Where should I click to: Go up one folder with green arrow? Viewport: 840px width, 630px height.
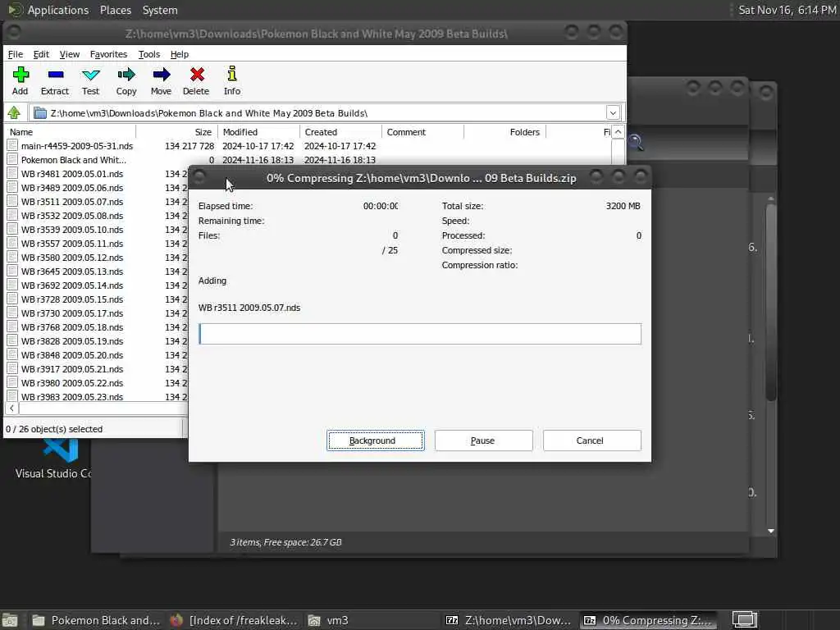(14, 112)
